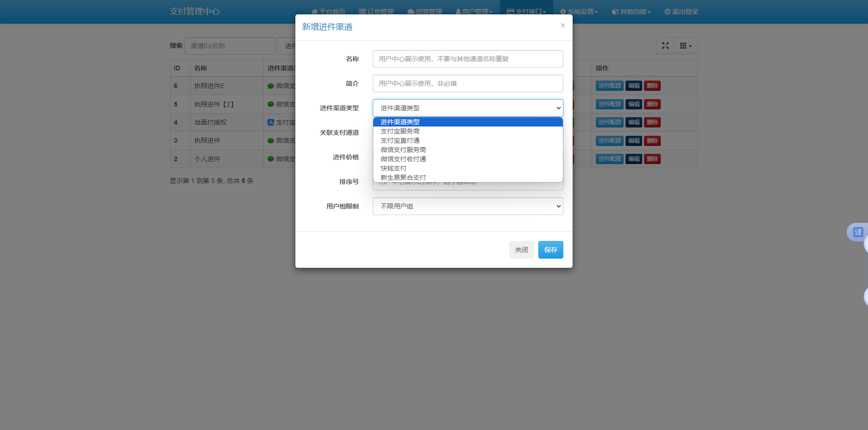Click 删除 for row 执照进件E
The image size is (868, 430).
(652, 86)
